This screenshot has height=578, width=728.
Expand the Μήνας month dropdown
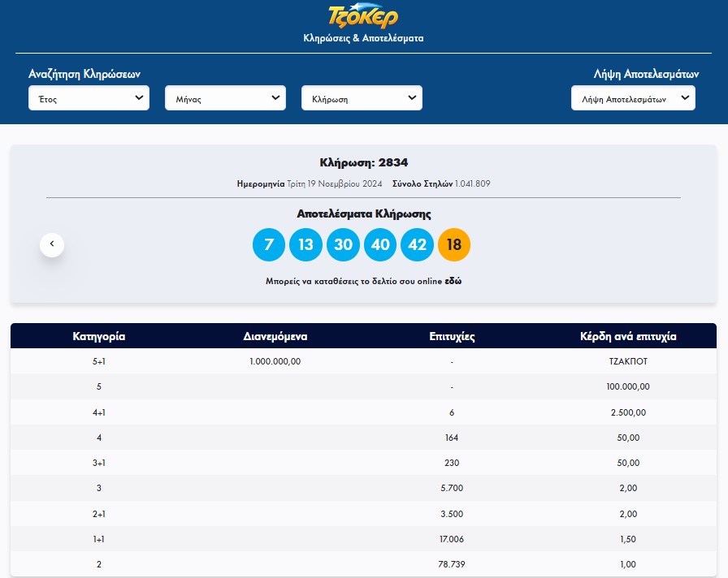click(225, 98)
